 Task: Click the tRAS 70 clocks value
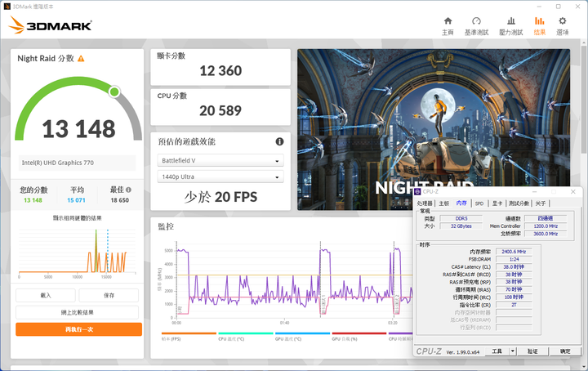(x=514, y=289)
